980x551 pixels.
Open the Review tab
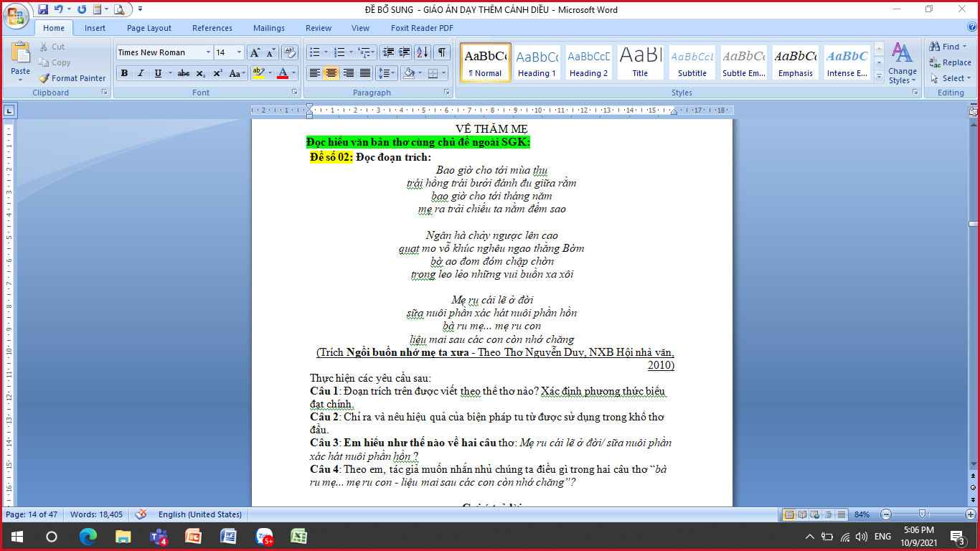click(319, 28)
